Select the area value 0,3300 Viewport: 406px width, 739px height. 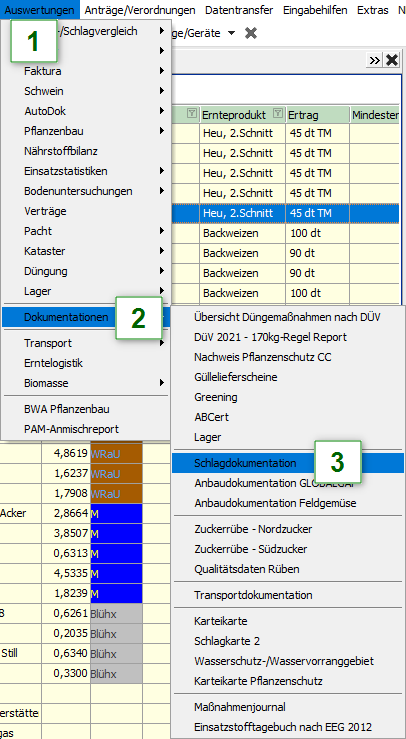click(66, 673)
